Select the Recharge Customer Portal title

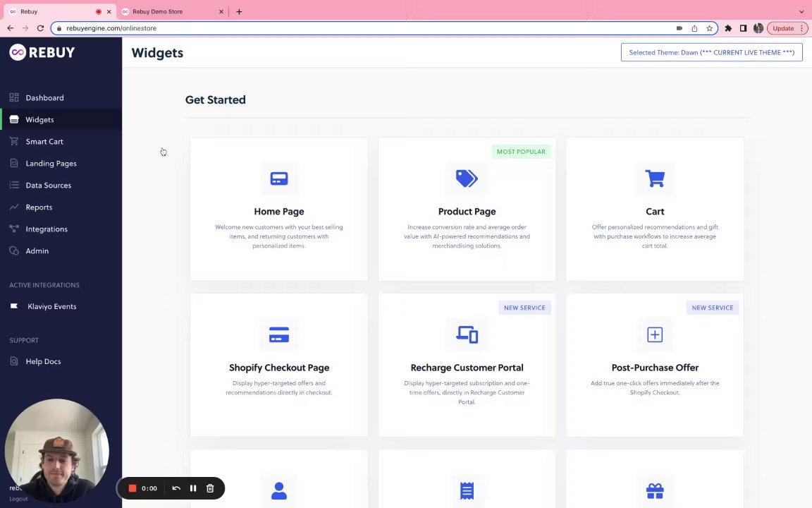467,368
